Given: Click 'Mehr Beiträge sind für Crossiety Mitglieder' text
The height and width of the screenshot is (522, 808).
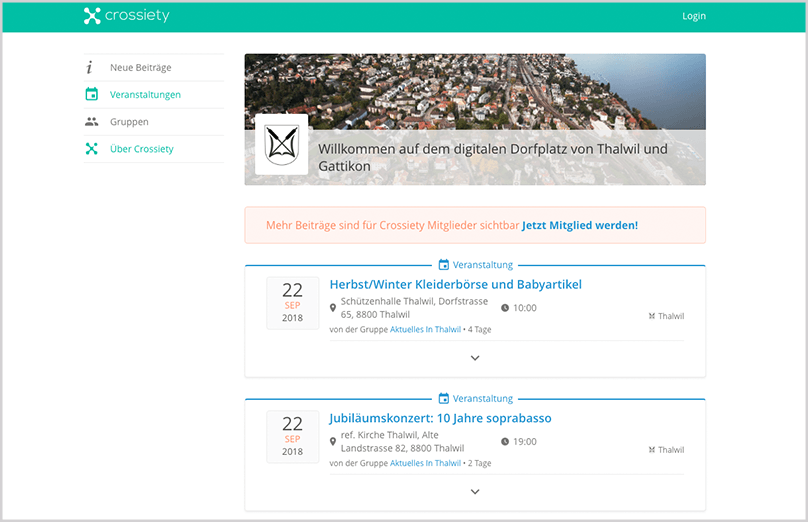Looking at the screenshot, I should 393,225.
